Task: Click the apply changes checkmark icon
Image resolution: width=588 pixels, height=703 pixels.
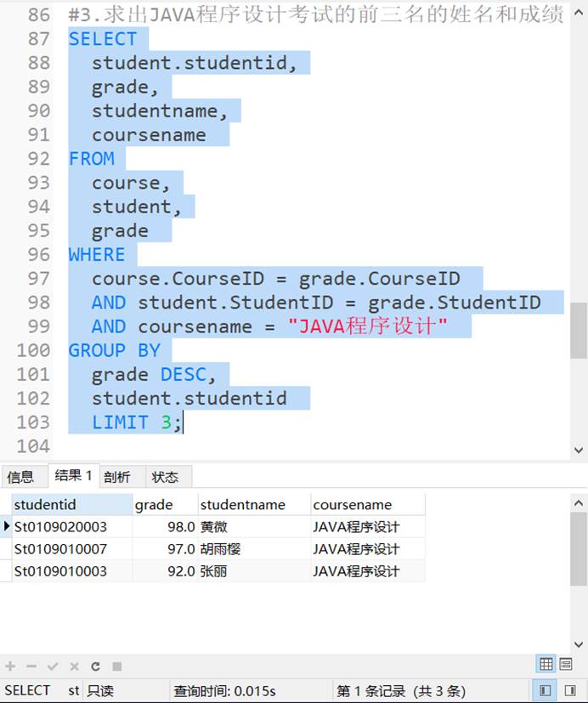Action: [53, 666]
